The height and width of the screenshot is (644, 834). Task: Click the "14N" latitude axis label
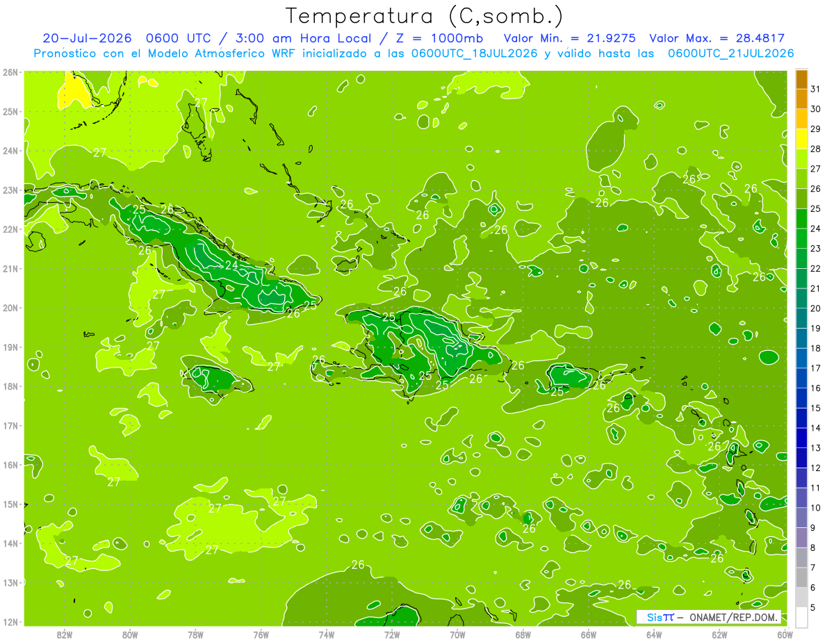tap(10, 543)
